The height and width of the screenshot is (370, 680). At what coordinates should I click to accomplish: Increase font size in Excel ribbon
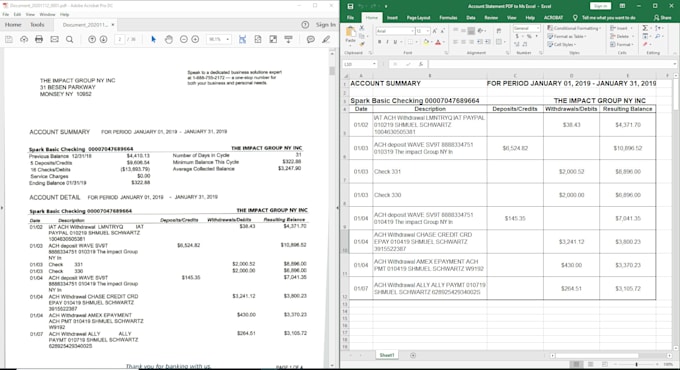(435, 31)
